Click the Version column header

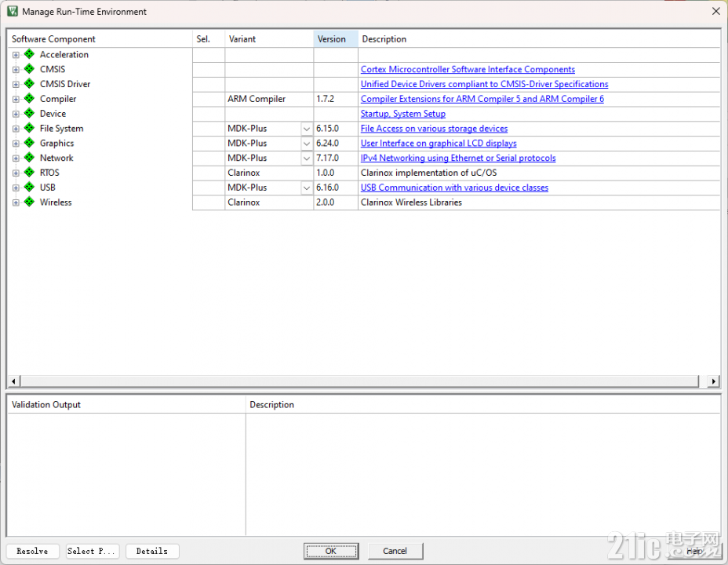tap(336, 39)
